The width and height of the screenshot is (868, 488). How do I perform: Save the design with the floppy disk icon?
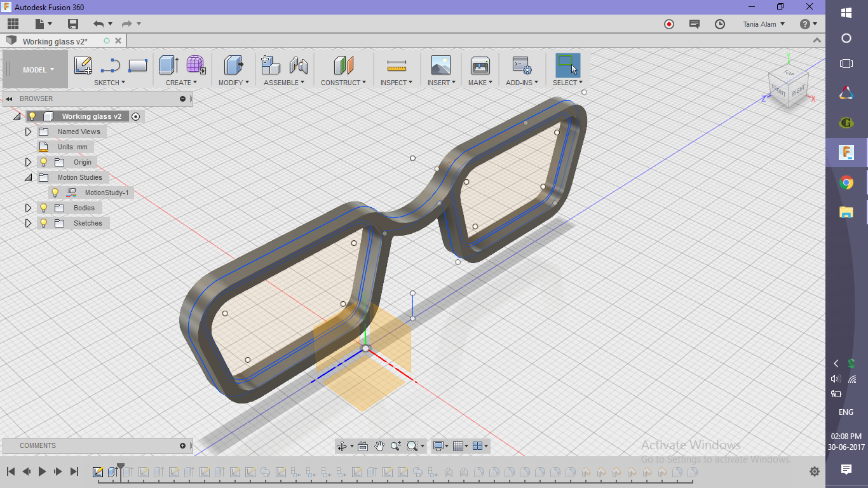coord(73,24)
